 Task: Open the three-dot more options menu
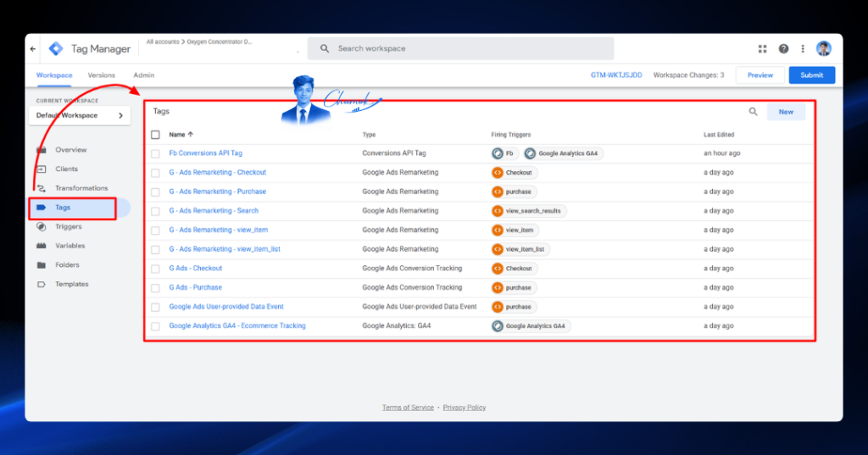pyautogui.click(x=803, y=48)
